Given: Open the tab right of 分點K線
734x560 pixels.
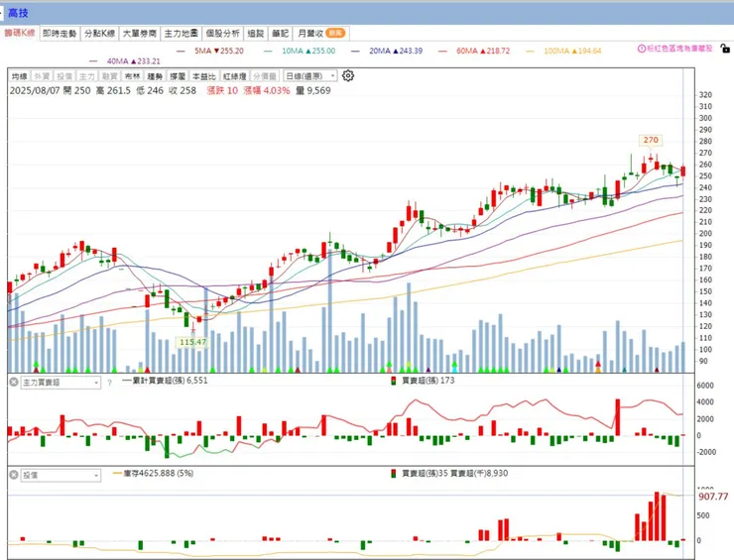Looking at the screenshot, I should (x=139, y=34).
